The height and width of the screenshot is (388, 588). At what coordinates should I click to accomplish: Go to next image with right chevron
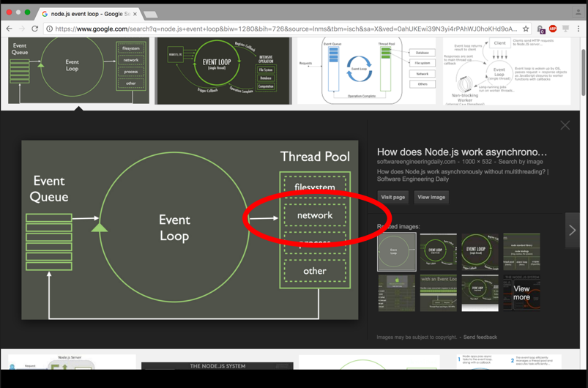coord(572,230)
